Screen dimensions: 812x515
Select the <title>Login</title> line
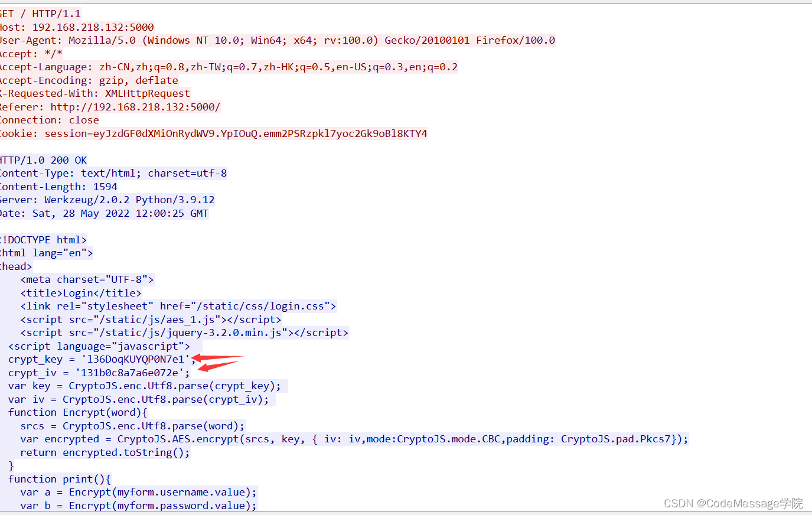coord(81,293)
